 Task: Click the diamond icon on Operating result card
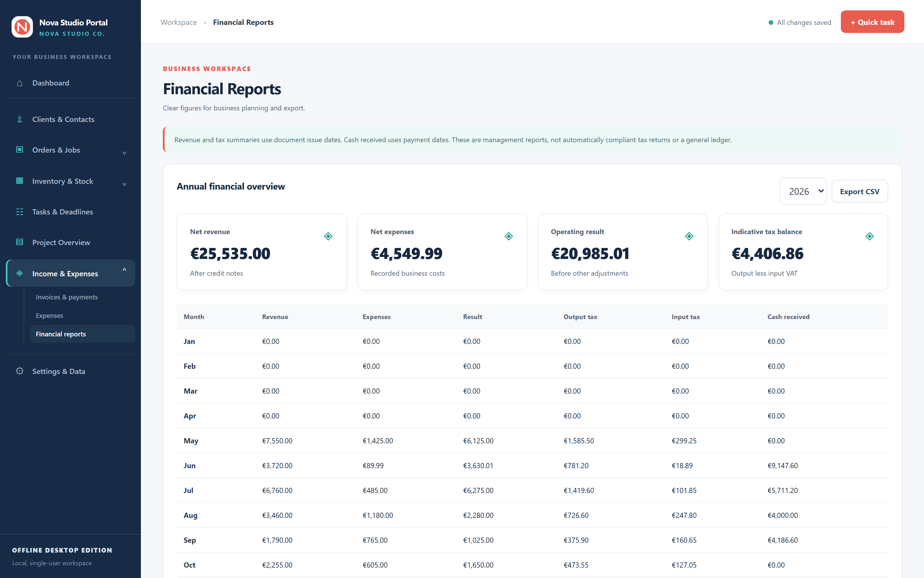[689, 236]
